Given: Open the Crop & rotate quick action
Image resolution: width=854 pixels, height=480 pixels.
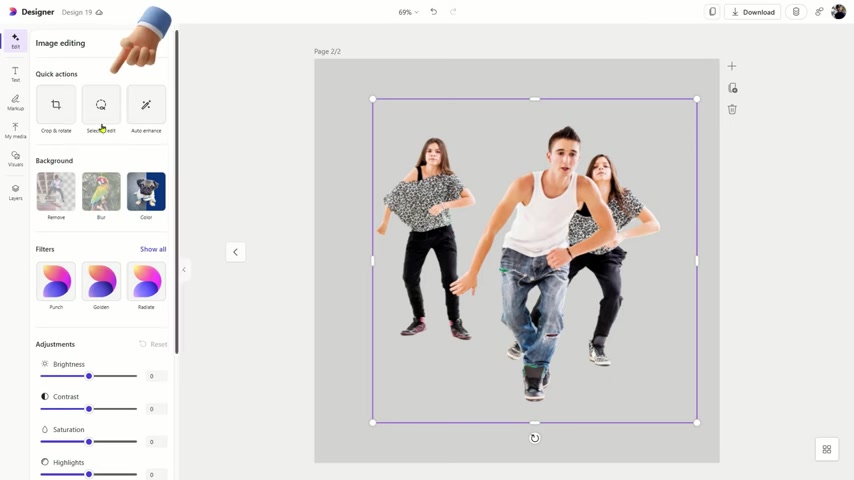Looking at the screenshot, I should 56,105.
